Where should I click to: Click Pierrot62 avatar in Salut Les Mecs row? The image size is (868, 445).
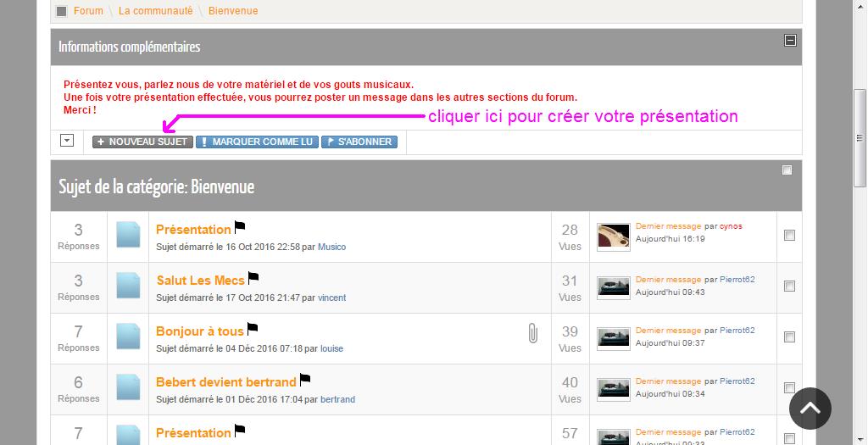pos(613,287)
